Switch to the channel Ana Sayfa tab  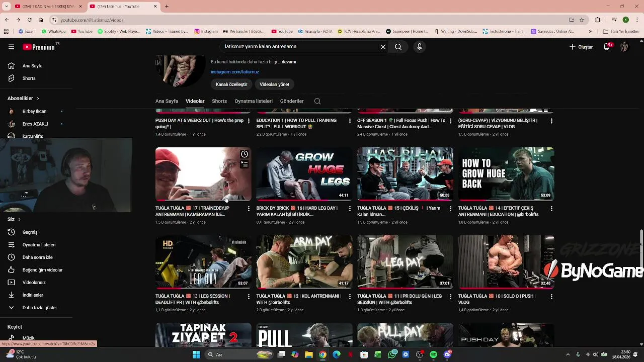pyautogui.click(x=167, y=101)
